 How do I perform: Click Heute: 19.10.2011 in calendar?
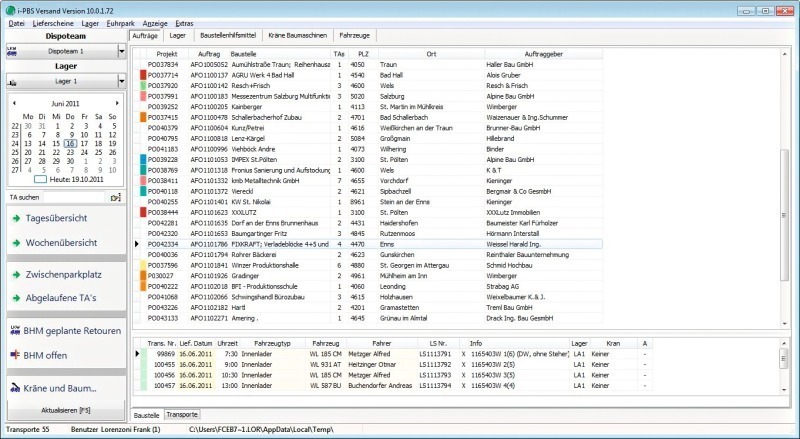(77, 180)
